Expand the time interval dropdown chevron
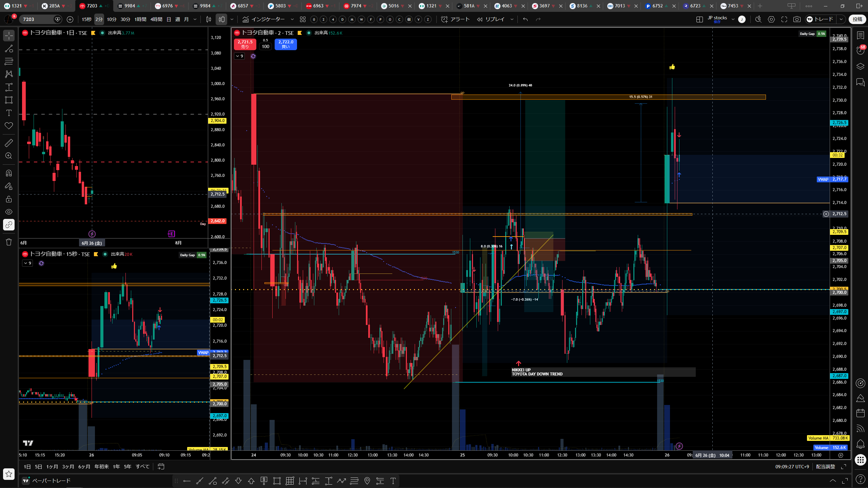This screenshot has width=868, height=488. pos(195,19)
